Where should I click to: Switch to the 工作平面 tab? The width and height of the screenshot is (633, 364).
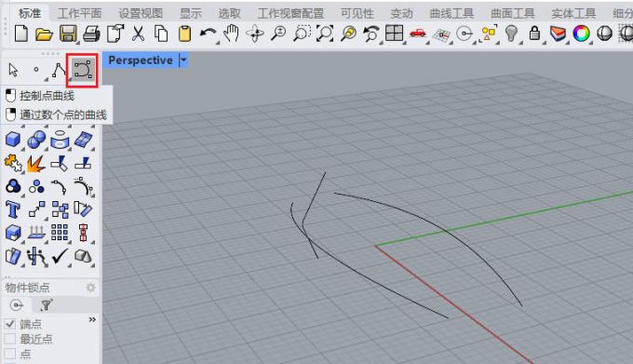point(79,13)
